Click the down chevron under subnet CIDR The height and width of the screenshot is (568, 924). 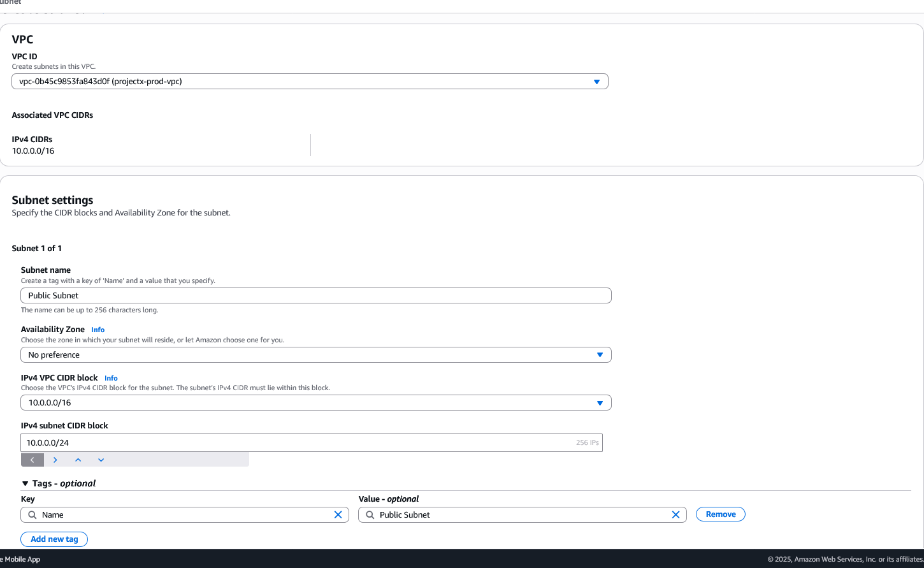[101, 460]
